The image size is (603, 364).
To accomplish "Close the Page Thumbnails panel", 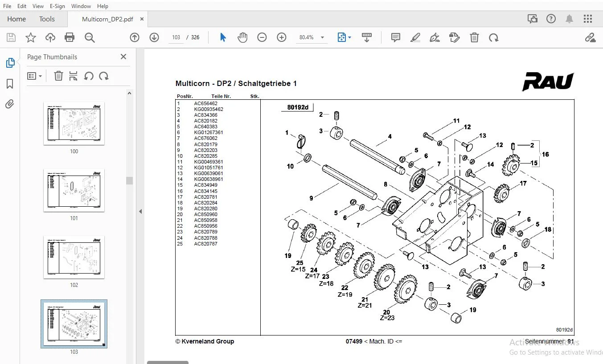I will [x=123, y=57].
